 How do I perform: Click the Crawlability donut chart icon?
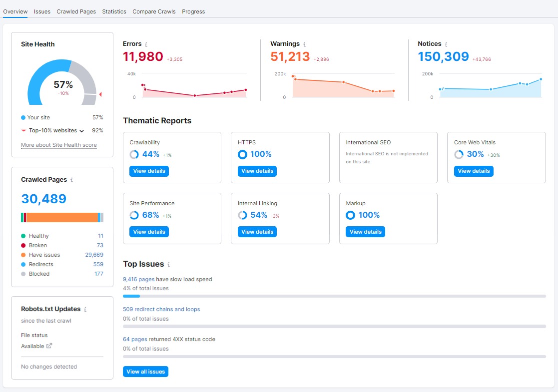134,154
